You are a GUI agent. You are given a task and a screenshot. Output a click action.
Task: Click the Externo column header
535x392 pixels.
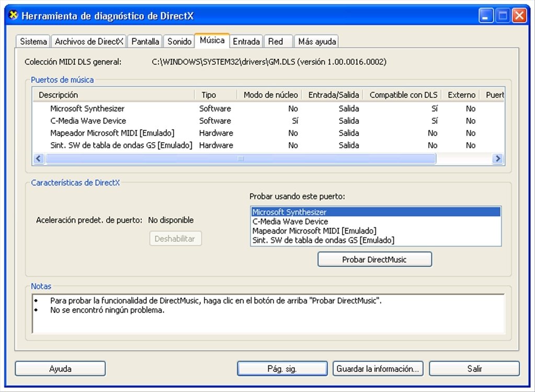pos(461,95)
